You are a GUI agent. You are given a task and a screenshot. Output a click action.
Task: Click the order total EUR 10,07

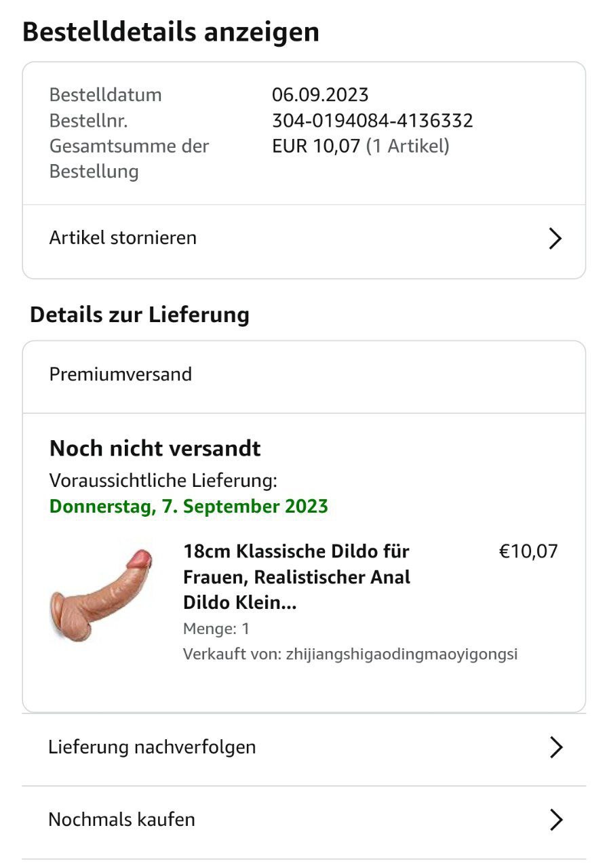316,146
